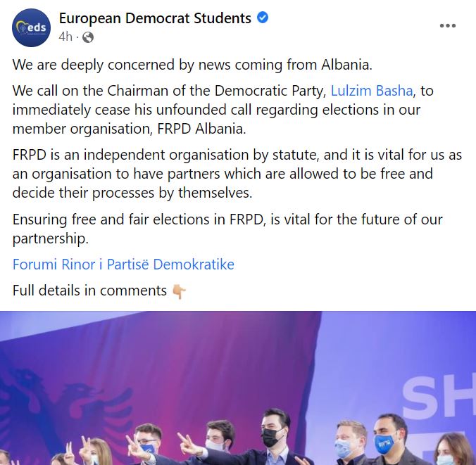Click the 'Full details in comments' text
This screenshot has width=476, height=465.
click(89, 290)
